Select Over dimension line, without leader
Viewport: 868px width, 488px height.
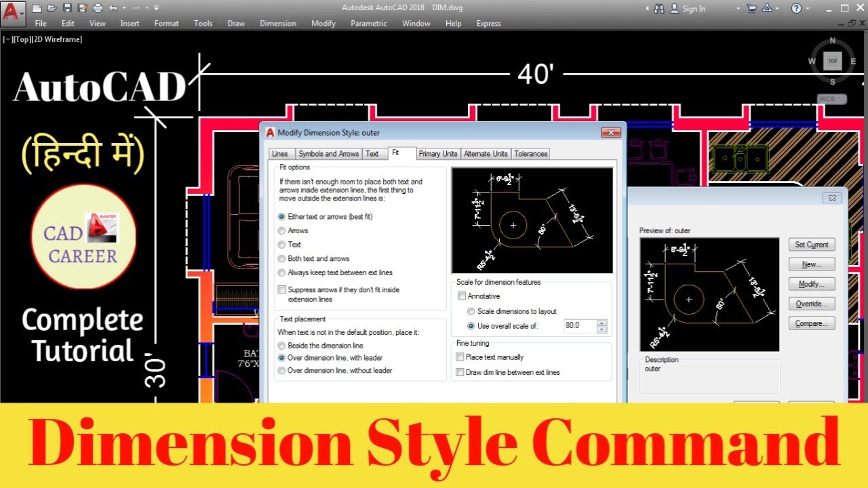coord(281,371)
